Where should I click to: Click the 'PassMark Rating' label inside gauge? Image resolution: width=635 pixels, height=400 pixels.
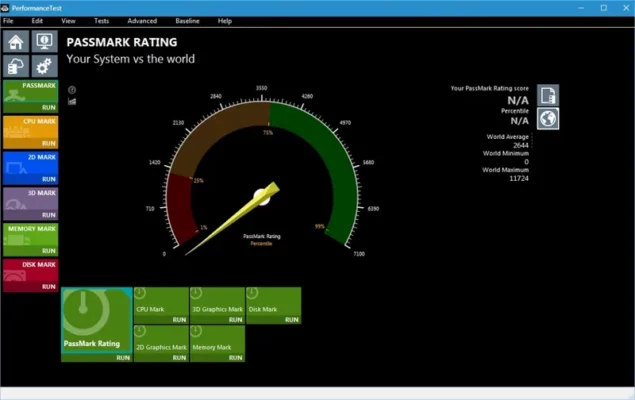point(262,236)
